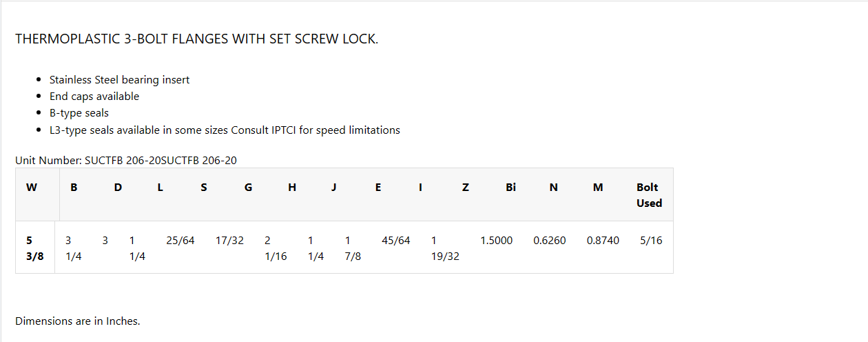Select the 'End caps available' bullet text
This screenshot has height=342, width=868.
94,96
